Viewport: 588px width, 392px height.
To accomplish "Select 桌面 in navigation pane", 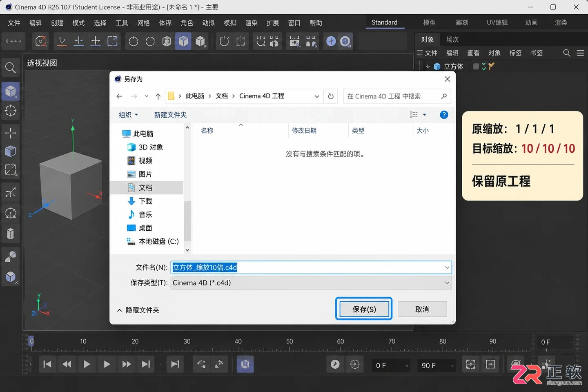I will (140, 228).
